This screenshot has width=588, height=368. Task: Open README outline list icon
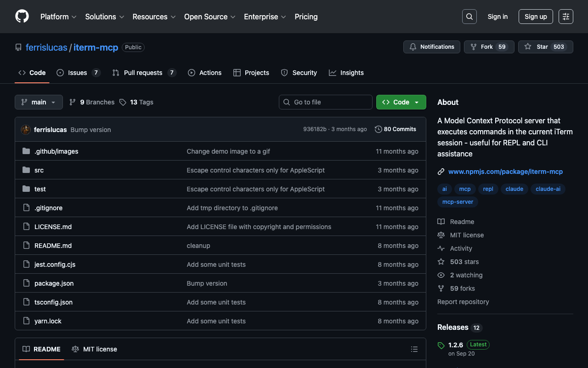click(414, 349)
